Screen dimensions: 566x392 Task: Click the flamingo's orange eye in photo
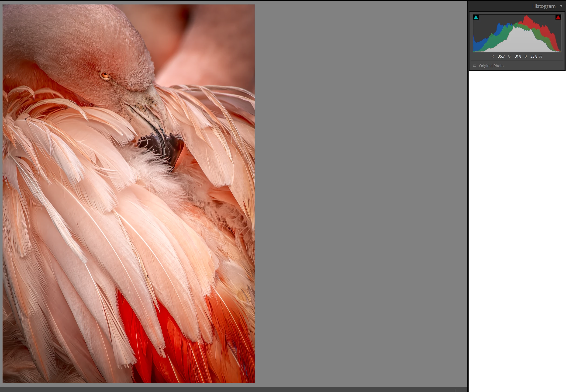click(x=105, y=75)
